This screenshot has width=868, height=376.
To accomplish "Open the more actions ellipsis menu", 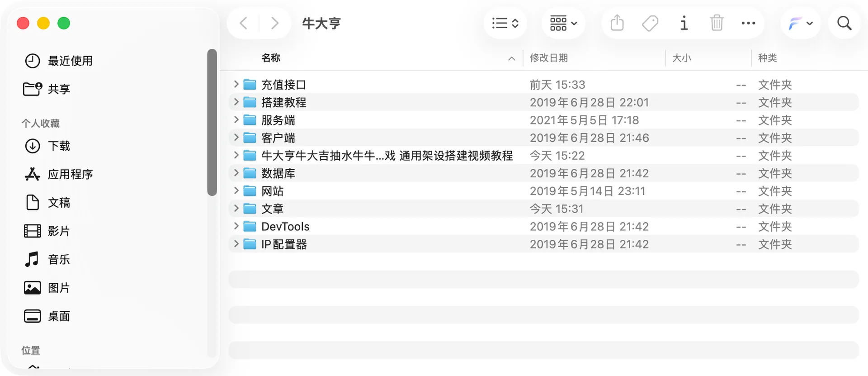I will point(749,23).
